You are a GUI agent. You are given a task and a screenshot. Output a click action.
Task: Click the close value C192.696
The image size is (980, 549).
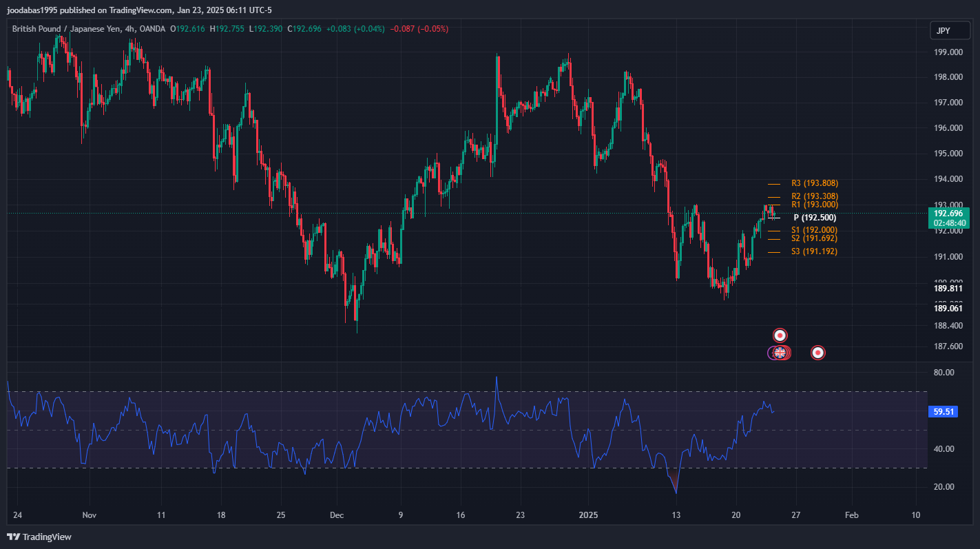click(304, 29)
